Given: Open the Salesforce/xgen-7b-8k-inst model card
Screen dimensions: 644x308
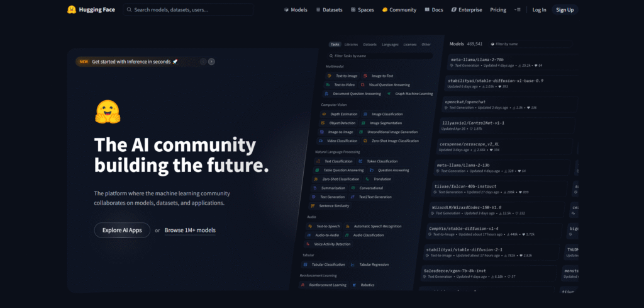Looking at the screenshot, I should click(489, 273).
